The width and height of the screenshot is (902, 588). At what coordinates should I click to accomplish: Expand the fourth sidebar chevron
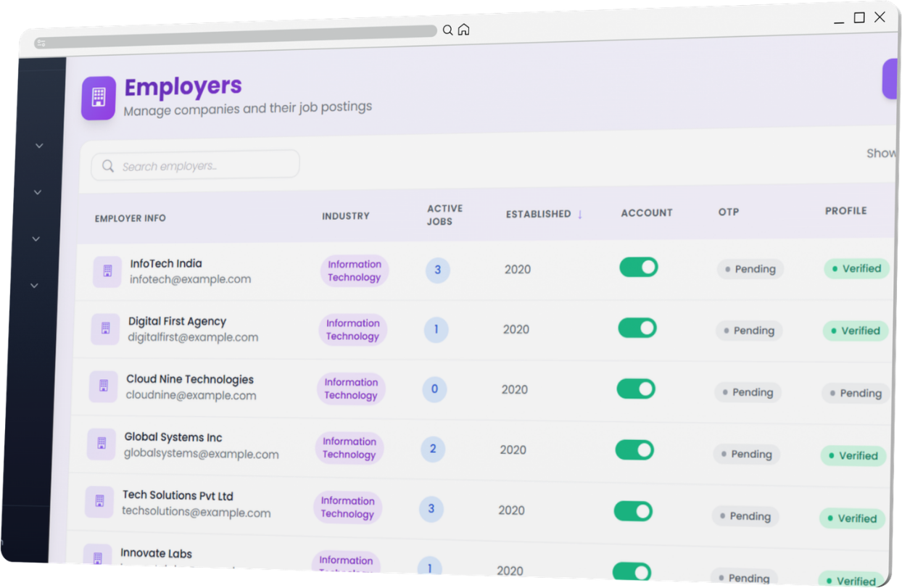(34, 286)
